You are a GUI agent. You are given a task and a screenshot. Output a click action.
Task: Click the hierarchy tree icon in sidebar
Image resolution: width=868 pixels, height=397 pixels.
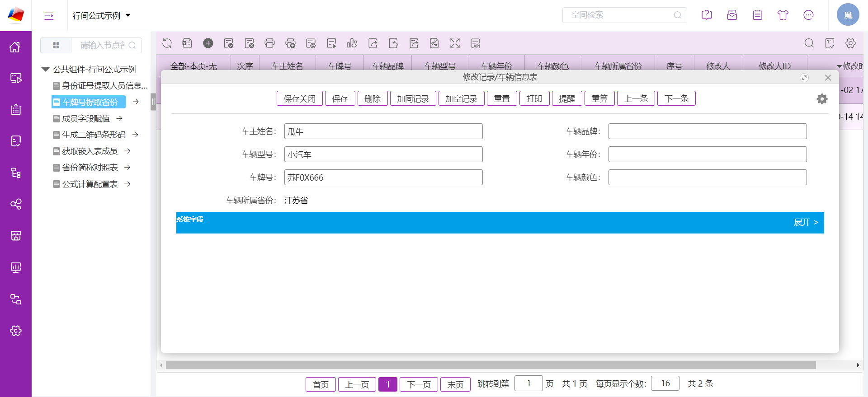coord(15,173)
